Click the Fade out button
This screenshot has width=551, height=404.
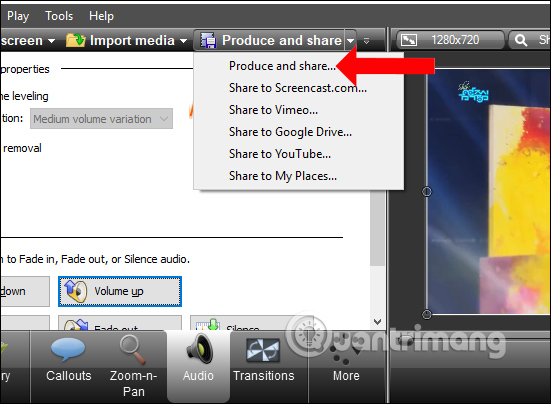120,323
